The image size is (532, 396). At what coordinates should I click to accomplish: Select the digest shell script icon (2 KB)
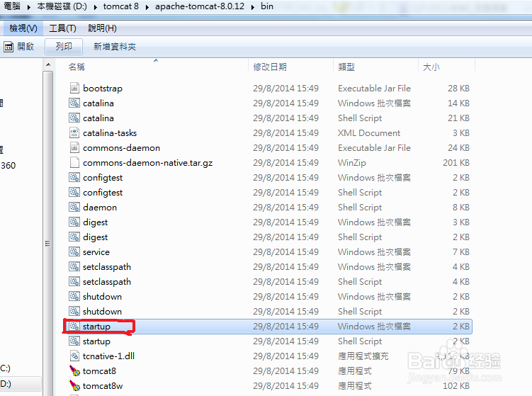[x=74, y=237]
